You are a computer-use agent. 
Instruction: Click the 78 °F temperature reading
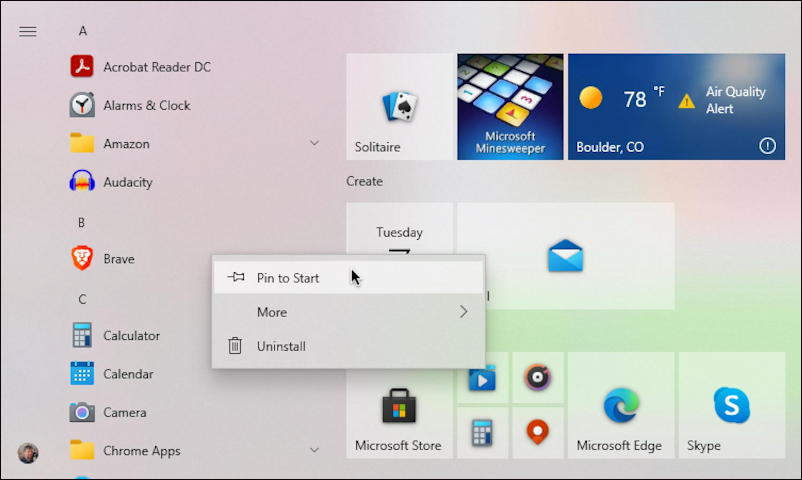643,98
